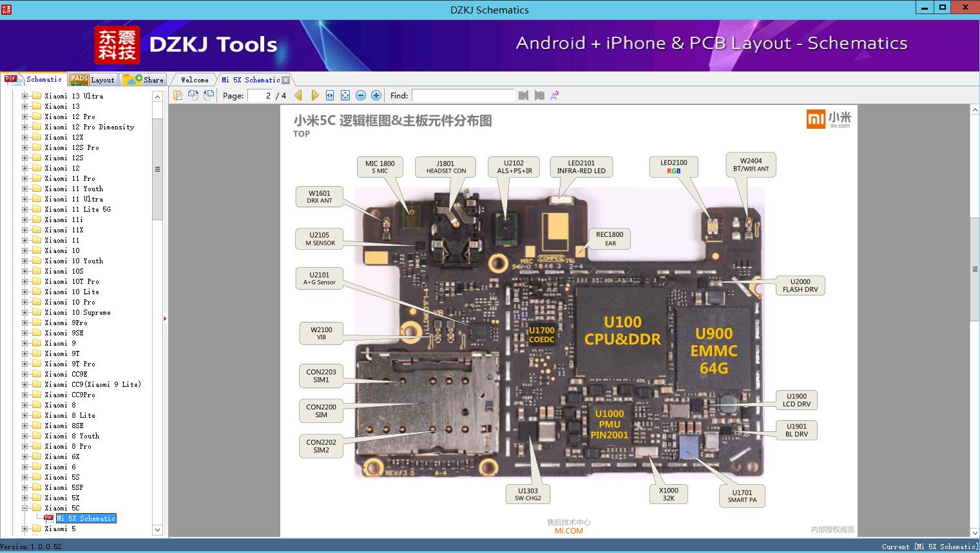Select the Xiaomi 11 Ultra tree item
Viewport: 980px width, 553px height.
(73, 199)
